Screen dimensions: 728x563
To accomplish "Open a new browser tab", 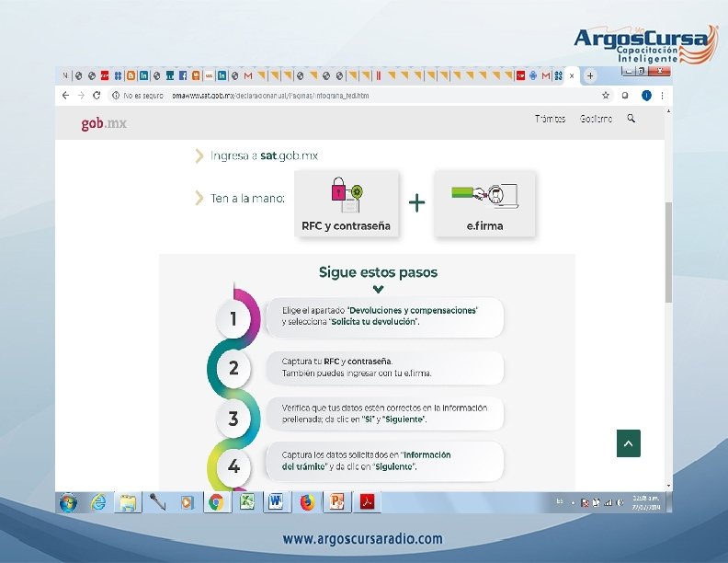I will point(590,75).
